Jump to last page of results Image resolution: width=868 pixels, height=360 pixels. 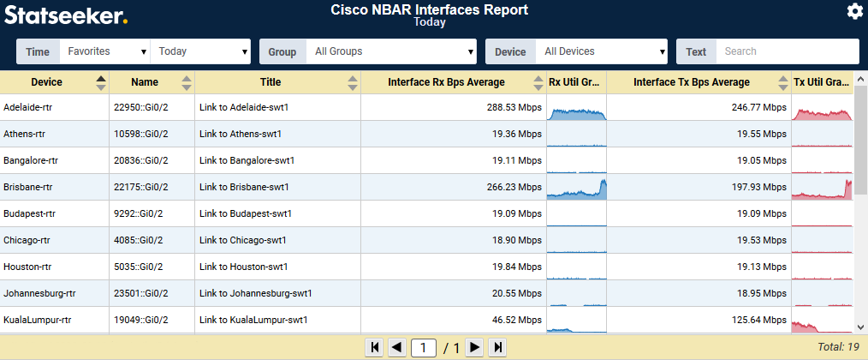pyautogui.click(x=497, y=347)
